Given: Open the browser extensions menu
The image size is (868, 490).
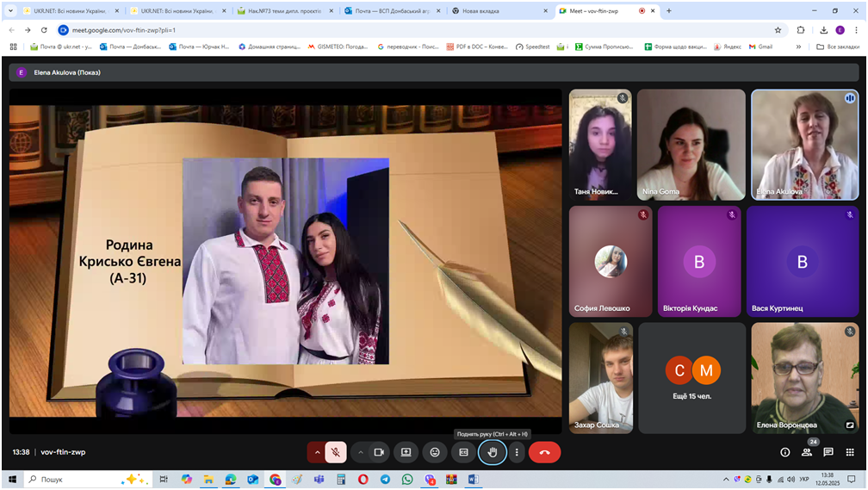Looking at the screenshot, I should tap(801, 30).
